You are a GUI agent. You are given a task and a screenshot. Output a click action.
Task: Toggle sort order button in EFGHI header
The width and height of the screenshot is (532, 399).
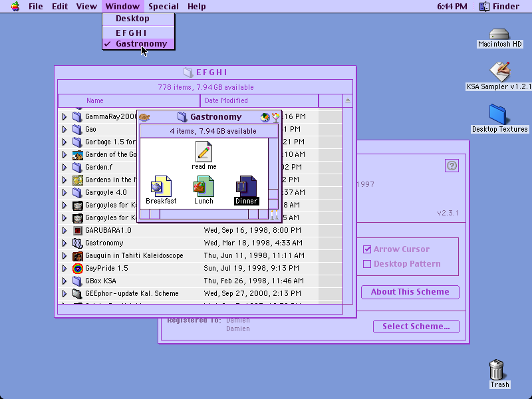point(348,101)
